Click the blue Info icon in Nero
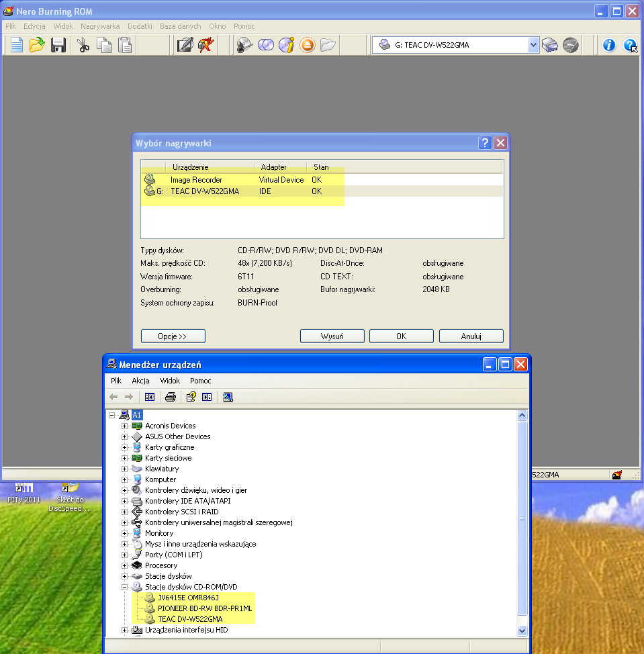This screenshot has height=654, width=644. tap(608, 45)
